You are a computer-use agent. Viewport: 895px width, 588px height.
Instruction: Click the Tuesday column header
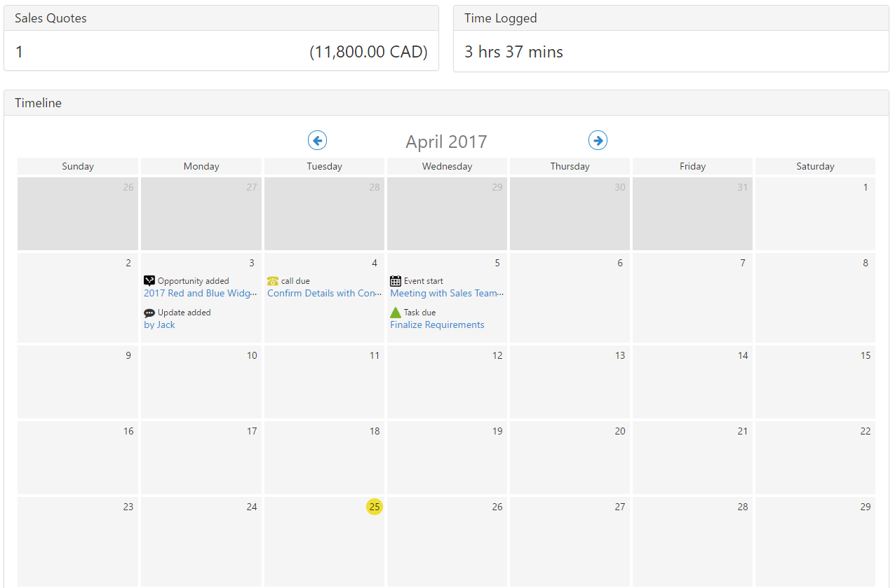[x=325, y=166]
